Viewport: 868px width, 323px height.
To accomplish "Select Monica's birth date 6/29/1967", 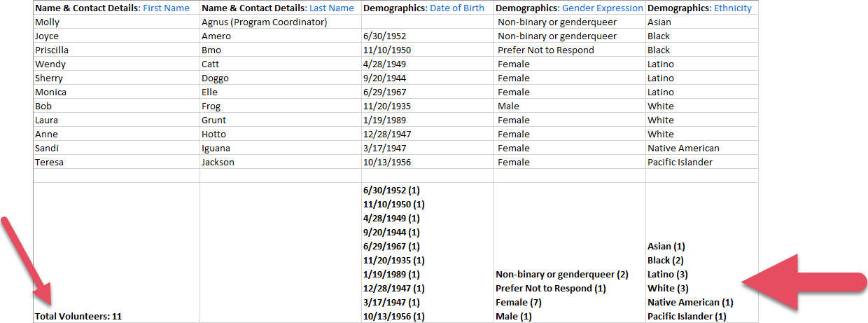I will [428, 92].
